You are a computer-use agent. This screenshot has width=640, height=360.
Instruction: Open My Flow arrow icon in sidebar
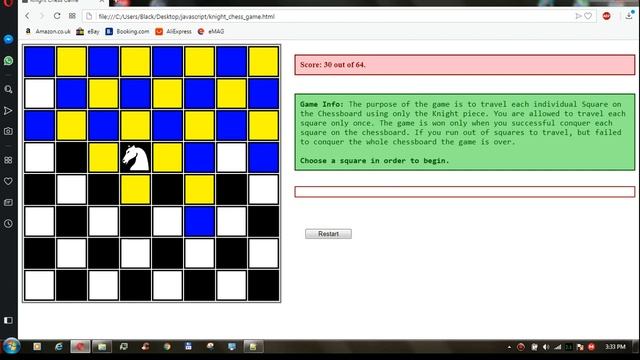8,111
